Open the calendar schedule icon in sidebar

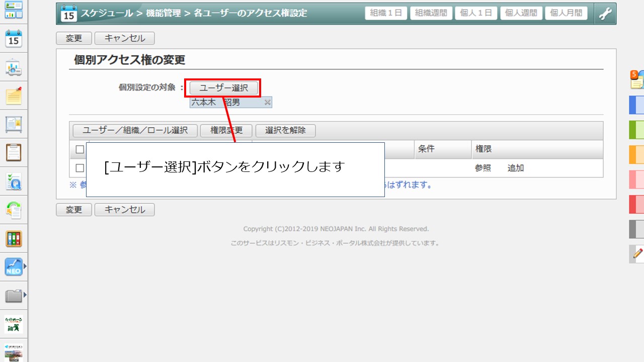tap(14, 38)
